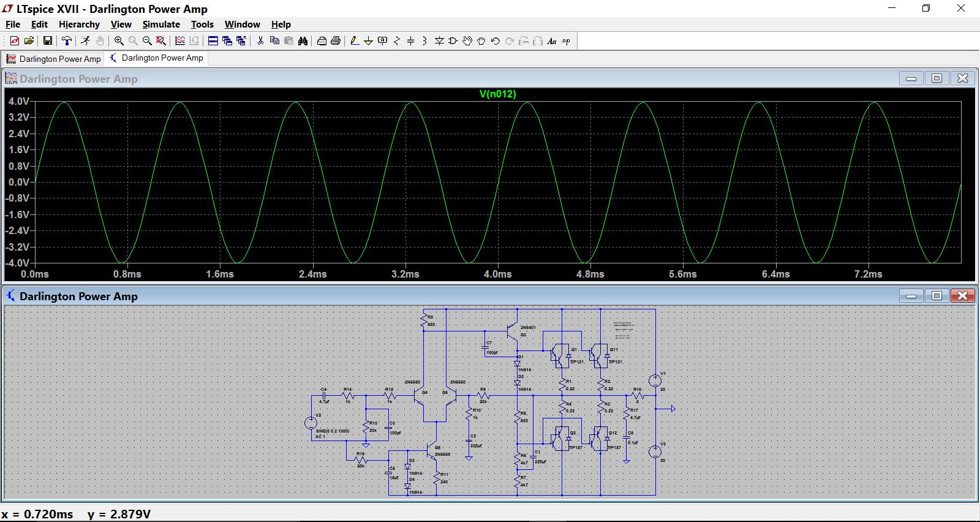The image size is (980, 522).
Task: Click the x = 0.720ms status readout
Action: click(x=37, y=514)
